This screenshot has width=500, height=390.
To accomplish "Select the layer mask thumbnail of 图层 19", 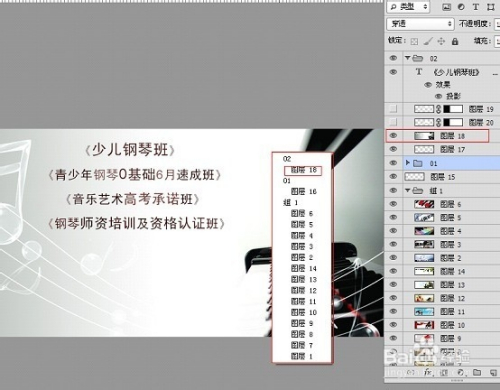I will point(453,109).
